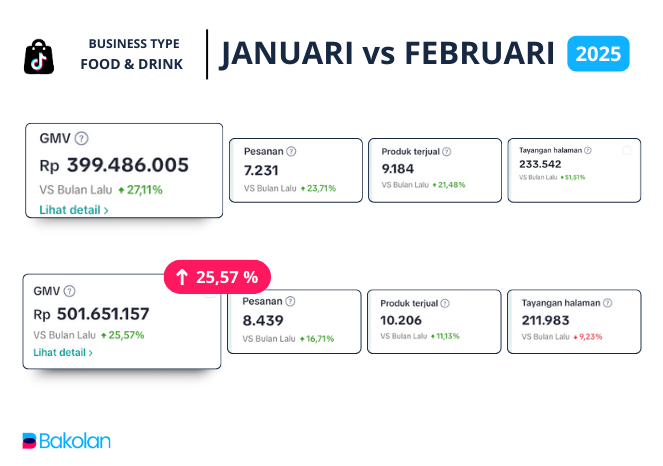Viewport: 663px width, 466px height.
Task: Click help icon beside bottom GMV label
Action: point(69,291)
